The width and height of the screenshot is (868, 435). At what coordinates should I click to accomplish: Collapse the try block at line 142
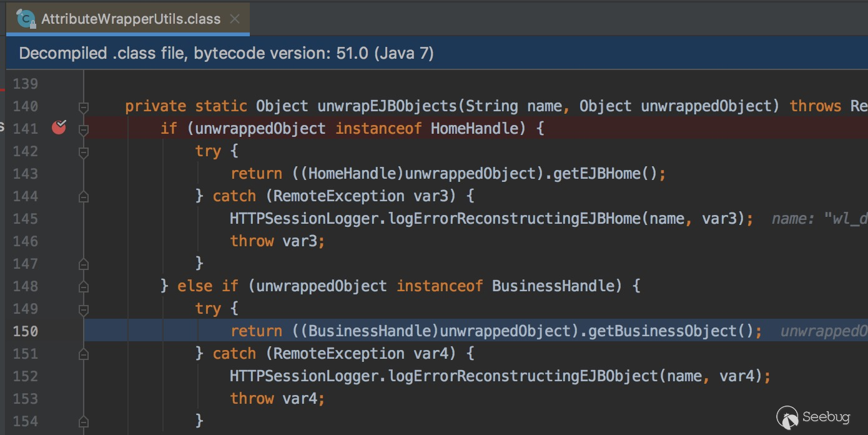click(84, 152)
